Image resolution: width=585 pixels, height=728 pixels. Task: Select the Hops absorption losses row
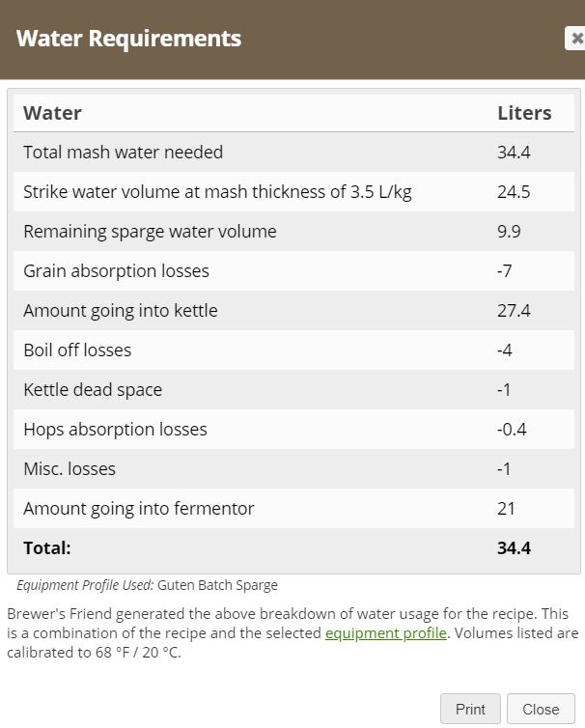click(x=293, y=430)
